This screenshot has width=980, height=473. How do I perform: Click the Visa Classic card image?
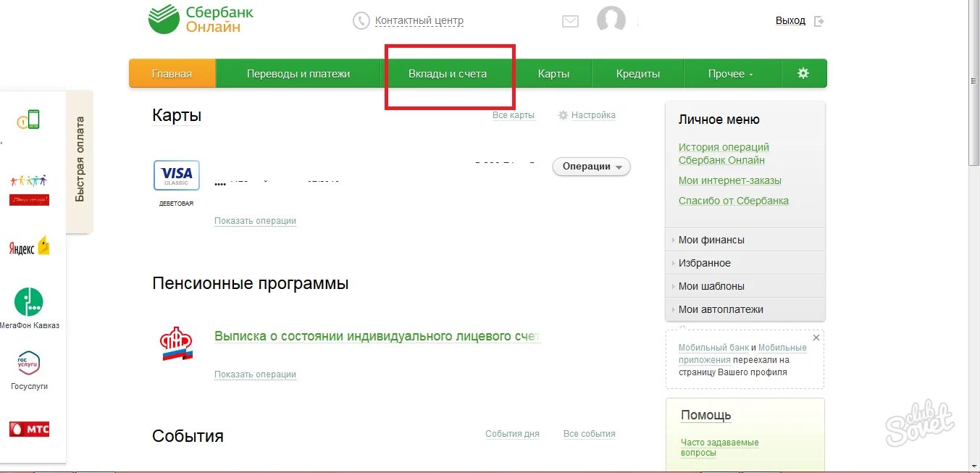(177, 175)
